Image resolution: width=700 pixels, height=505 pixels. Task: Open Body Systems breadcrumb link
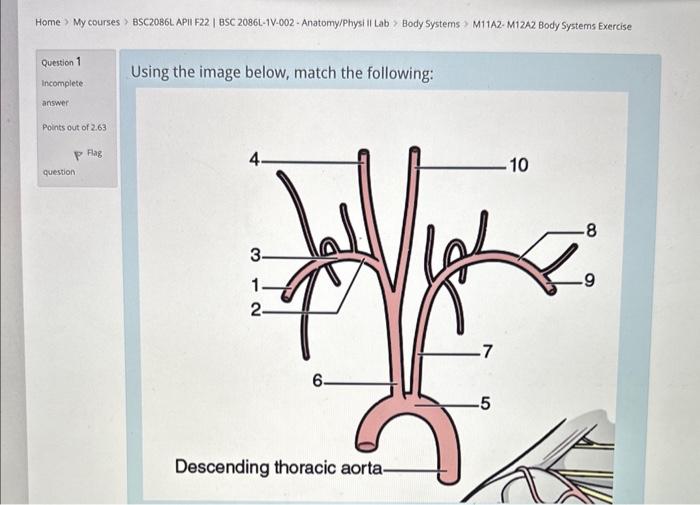click(x=431, y=24)
